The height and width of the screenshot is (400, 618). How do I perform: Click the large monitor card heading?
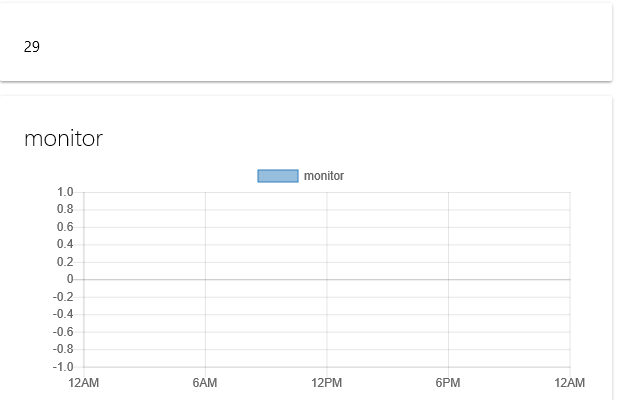(63, 139)
